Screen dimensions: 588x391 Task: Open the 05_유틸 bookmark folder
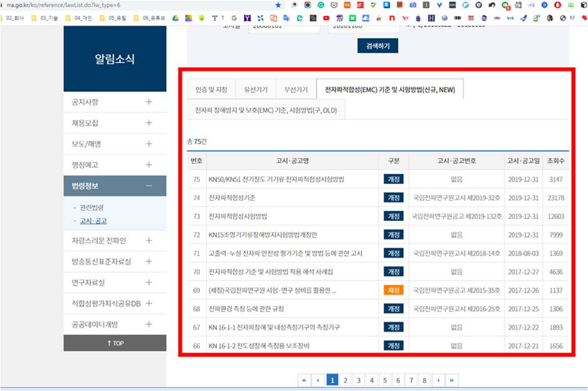112,18
